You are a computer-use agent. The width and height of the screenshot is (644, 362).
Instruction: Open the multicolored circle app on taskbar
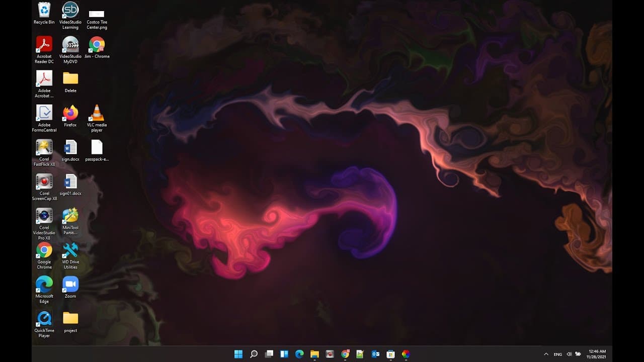[406, 354]
